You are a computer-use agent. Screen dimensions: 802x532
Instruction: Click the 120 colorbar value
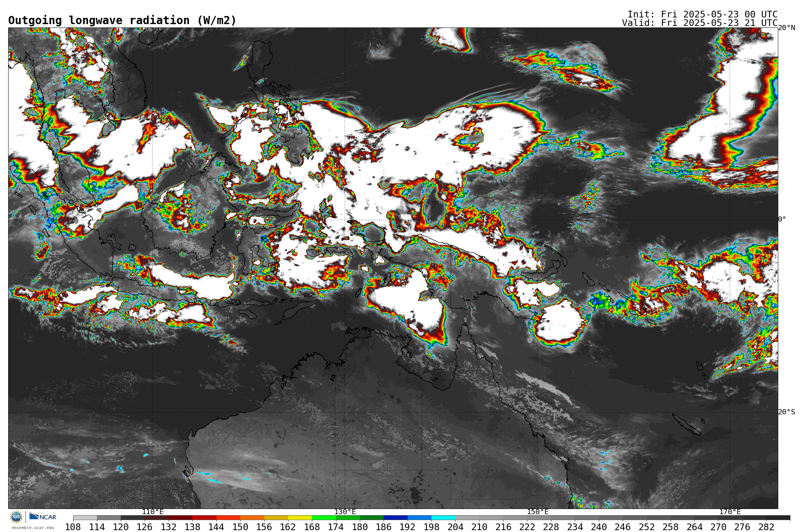[121, 527]
